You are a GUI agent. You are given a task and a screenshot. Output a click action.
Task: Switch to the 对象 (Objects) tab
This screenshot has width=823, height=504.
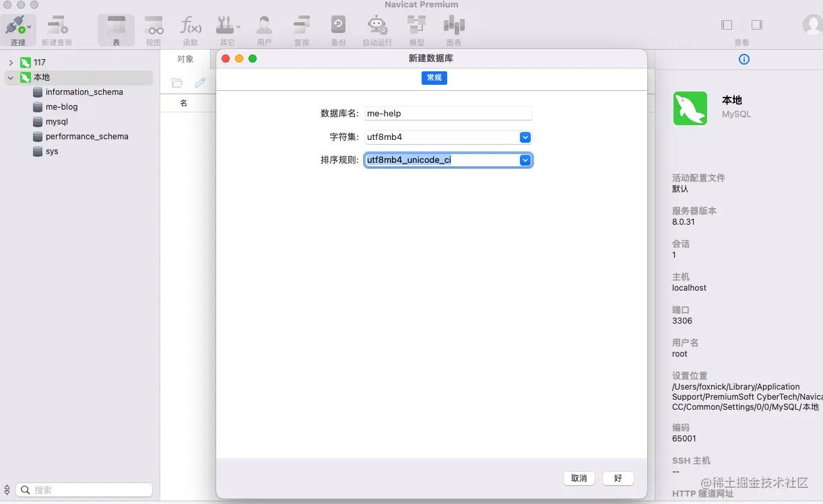tap(185, 59)
